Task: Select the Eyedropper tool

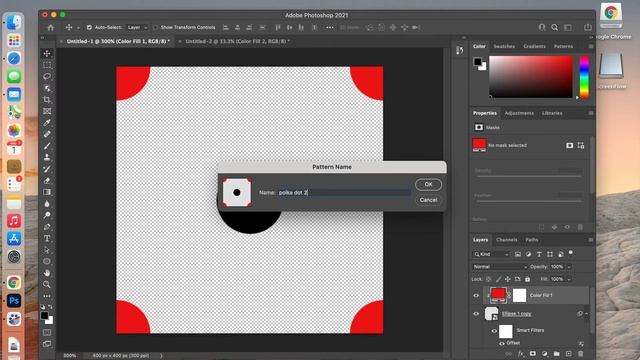Action: coord(47,122)
